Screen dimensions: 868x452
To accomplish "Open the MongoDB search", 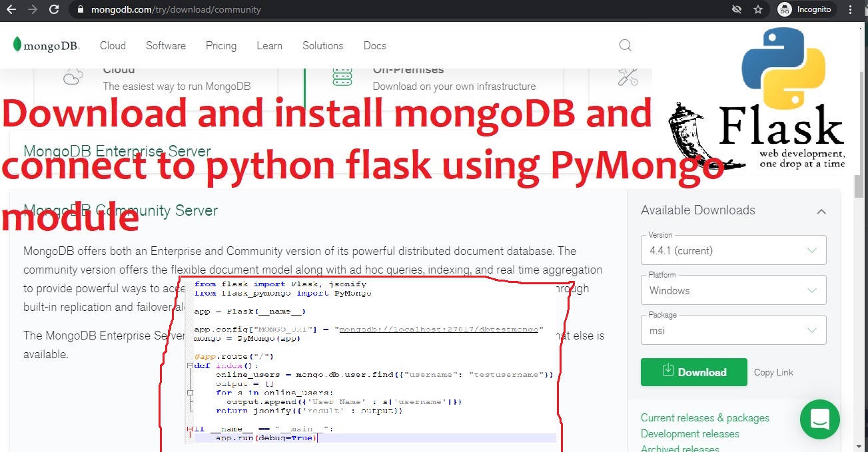I will [625, 45].
